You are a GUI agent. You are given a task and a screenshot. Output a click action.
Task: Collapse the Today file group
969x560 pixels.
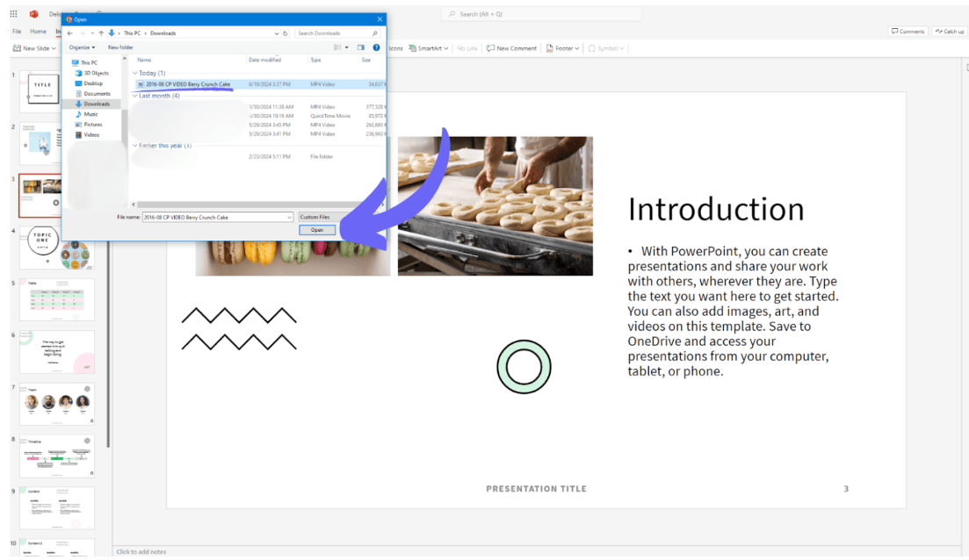(x=134, y=73)
